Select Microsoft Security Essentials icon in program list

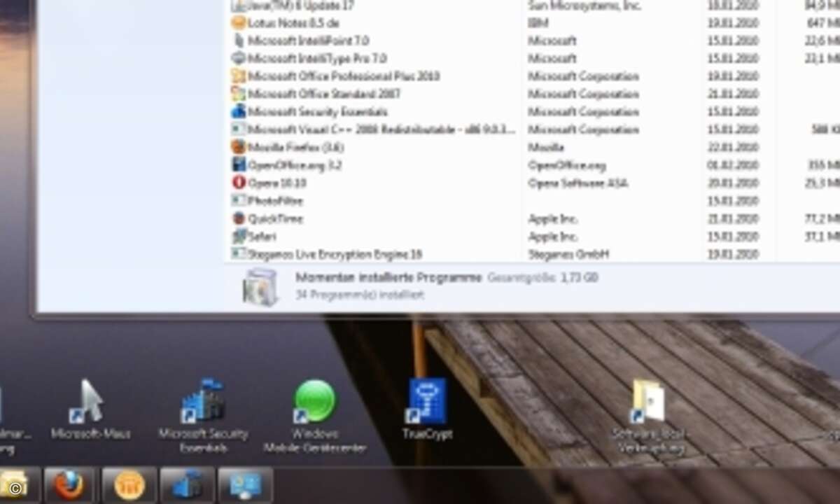pyautogui.click(x=239, y=111)
